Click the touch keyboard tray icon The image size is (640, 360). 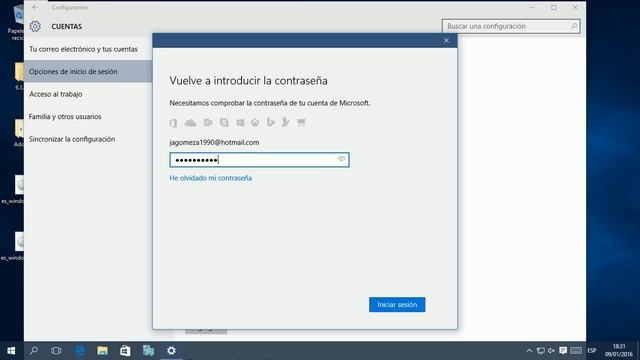[576, 351]
